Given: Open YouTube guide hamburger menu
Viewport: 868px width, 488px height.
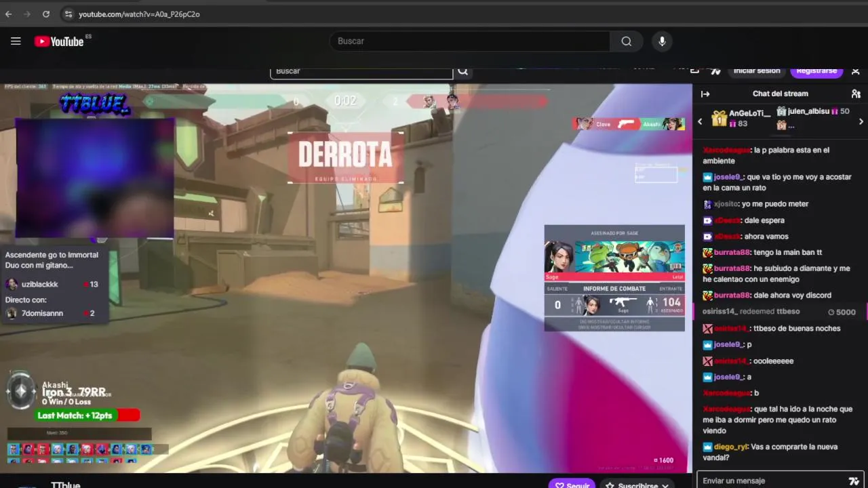Looking at the screenshot, I should pos(16,41).
